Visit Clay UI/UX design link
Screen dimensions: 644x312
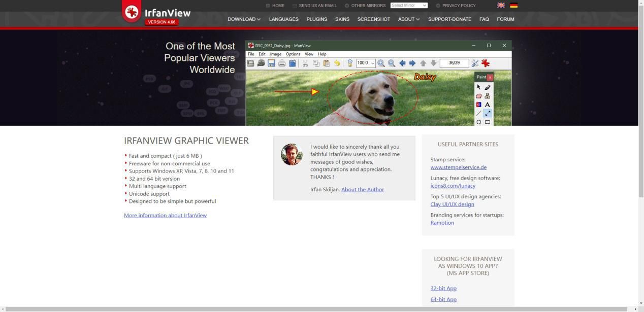click(x=452, y=204)
